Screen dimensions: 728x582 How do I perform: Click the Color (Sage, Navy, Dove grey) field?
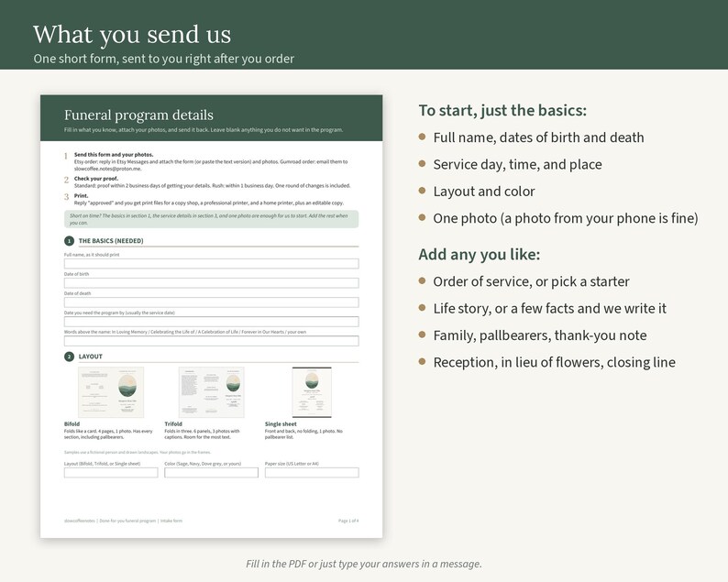pyautogui.click(x=211, y=472)
